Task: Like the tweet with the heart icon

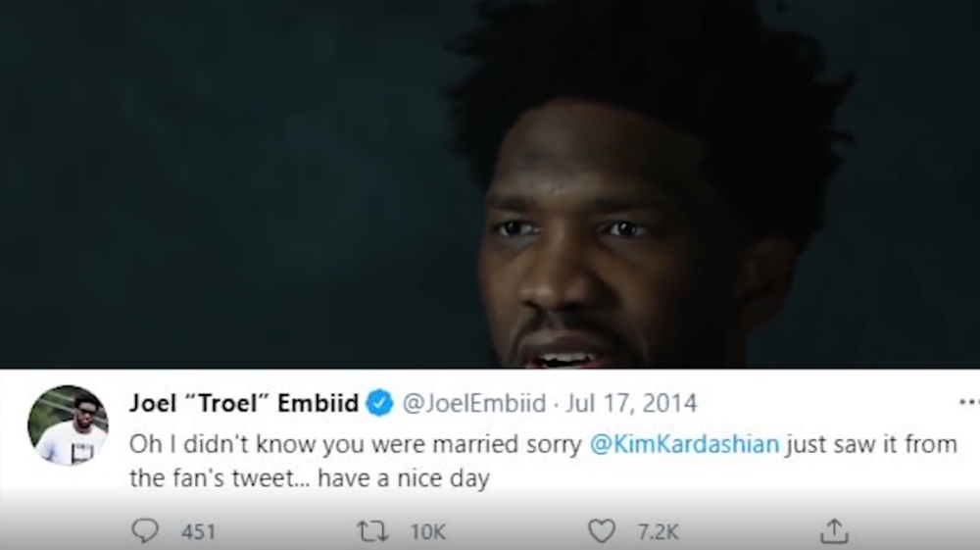Action: [602, 531]
